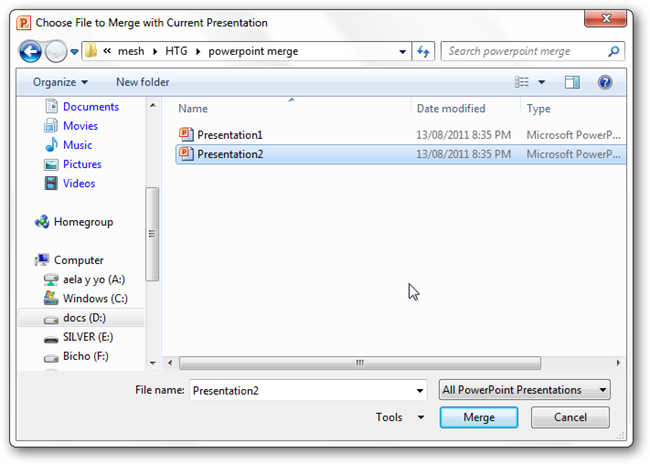Select the Presentation2 file
The height and width of the screenshot is (464, 650).
pos(400,154)
